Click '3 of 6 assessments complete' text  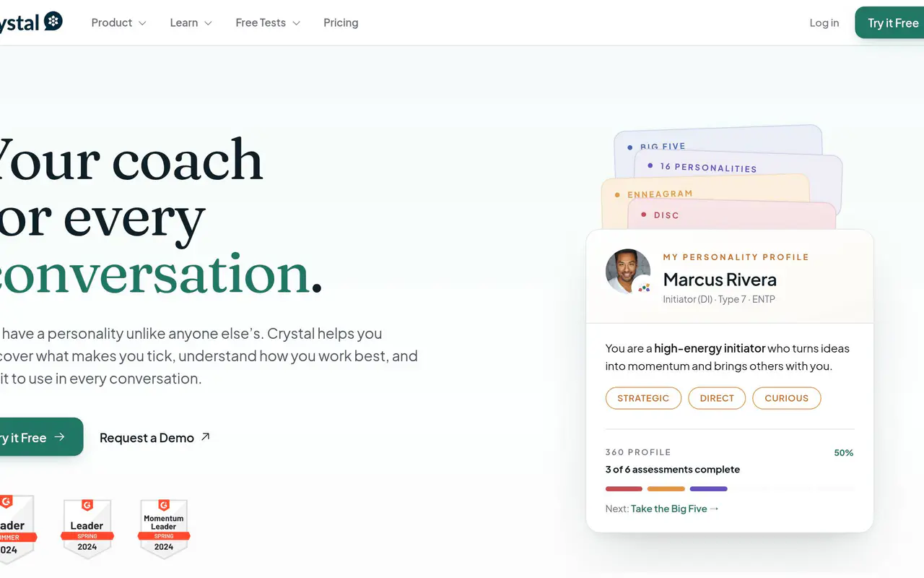(673, 470)
